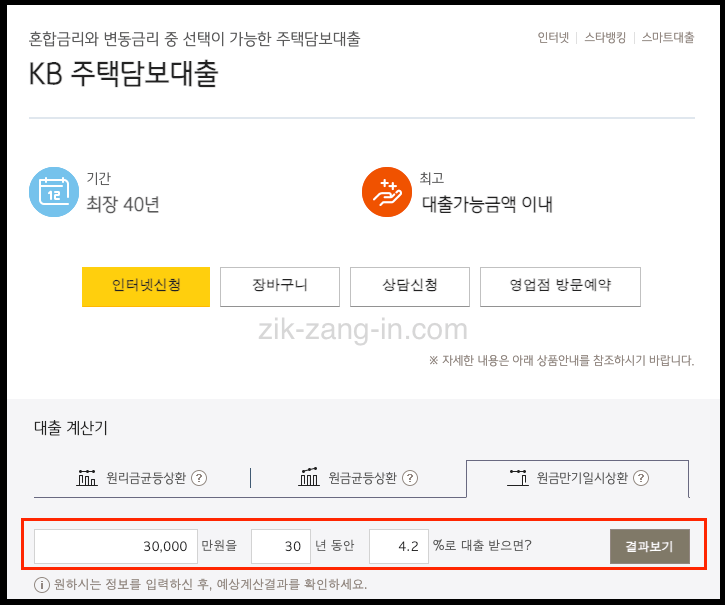Select the 원금만기일시상환 tab
The image size is (725, 605).
[578, 478]
